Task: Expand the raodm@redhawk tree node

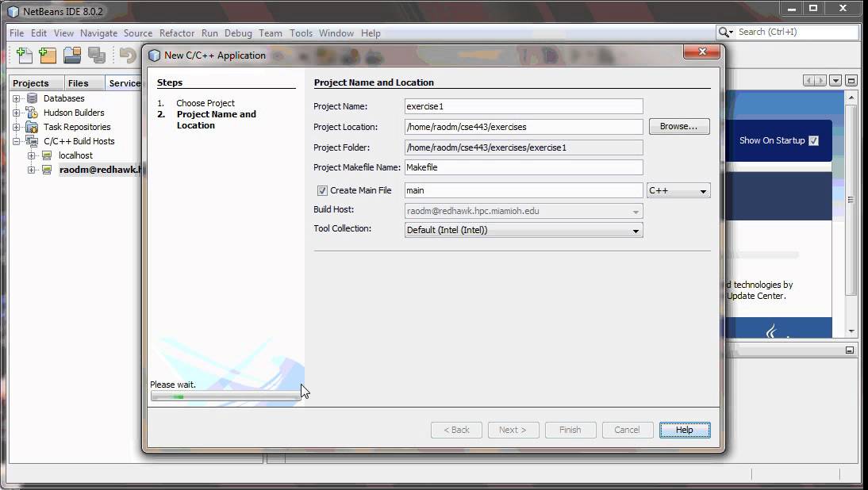Action: (x=32, y=170)
